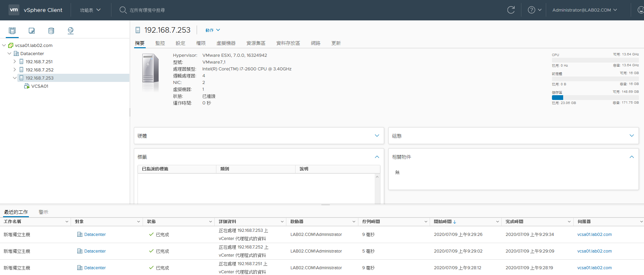Screen dimensions: 644x275
Task: Switch to the 虛擬機器 tab
Action: click(x=226, y=43)
